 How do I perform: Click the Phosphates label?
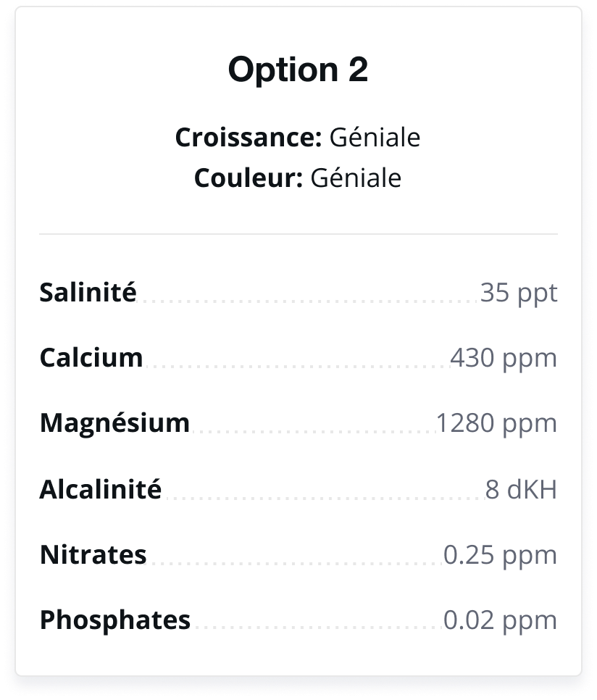115,620
